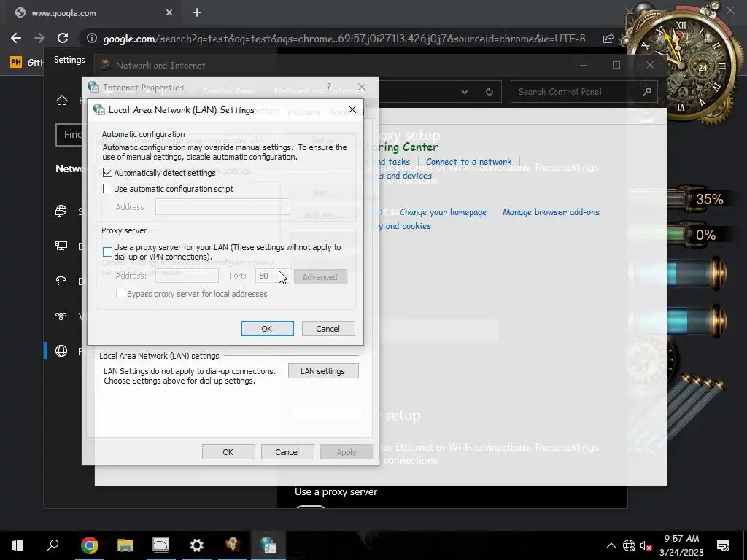The image size is (747, 560).
Task: Confirm LAN Settings dialog with OK
Action: 267,329
